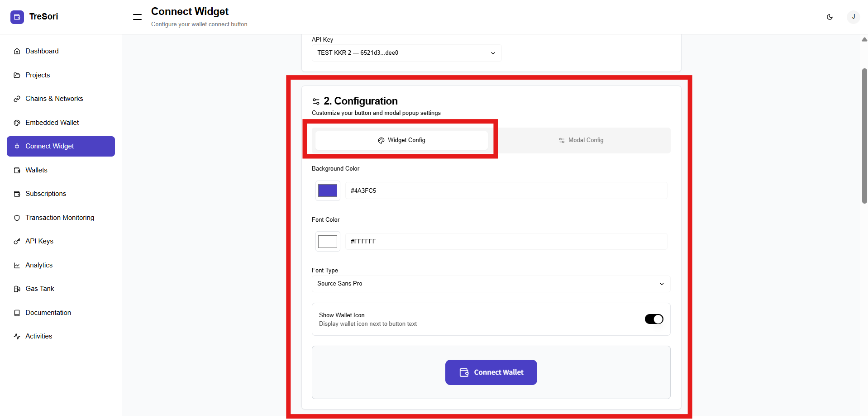Switch to dark mode with moon icon

(x=830, y=17)
